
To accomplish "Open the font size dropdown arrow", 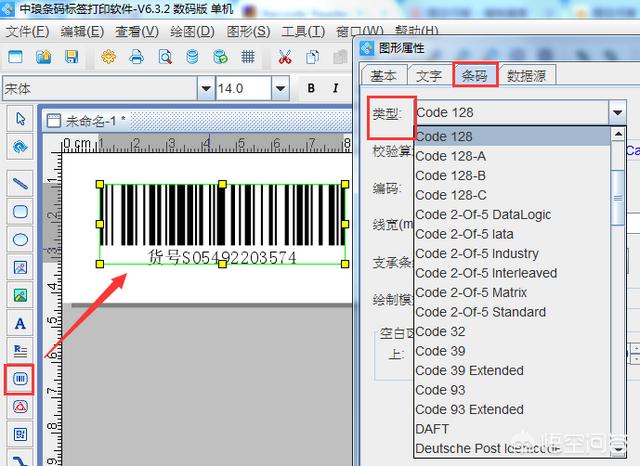I will tap(280, 88).
